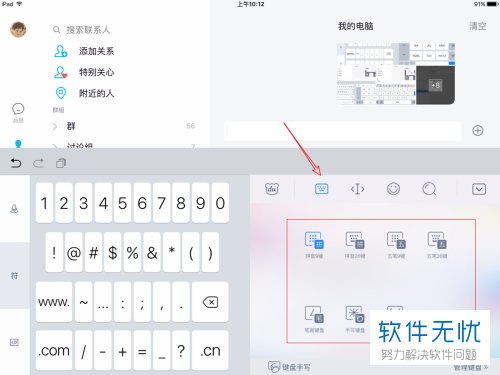Collapse keyboard with down-arrow button

click(x=479, y=189)
